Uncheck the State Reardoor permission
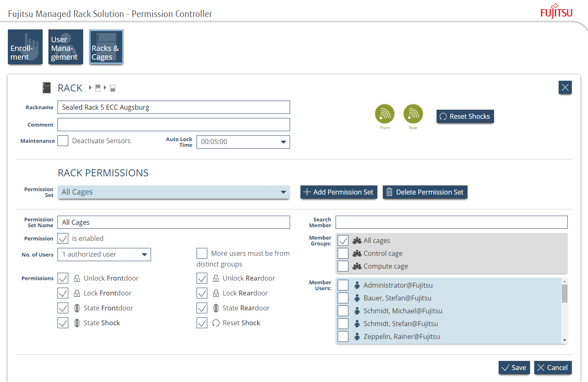 tap(202, 308)
